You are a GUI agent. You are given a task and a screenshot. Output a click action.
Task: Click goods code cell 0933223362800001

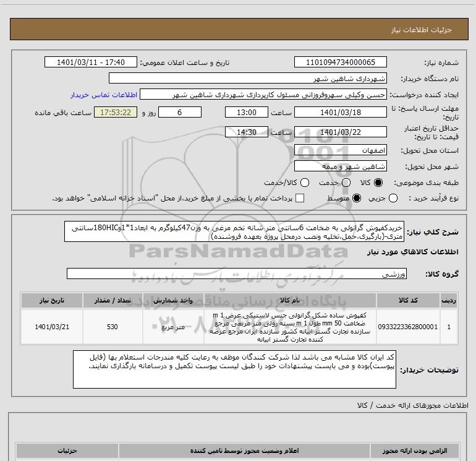point(408,327)
